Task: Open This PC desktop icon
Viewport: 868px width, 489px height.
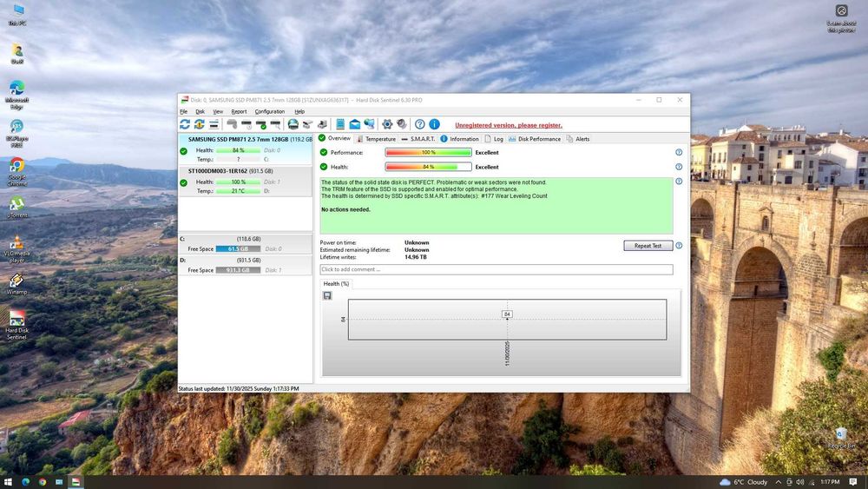Action: 17,15
